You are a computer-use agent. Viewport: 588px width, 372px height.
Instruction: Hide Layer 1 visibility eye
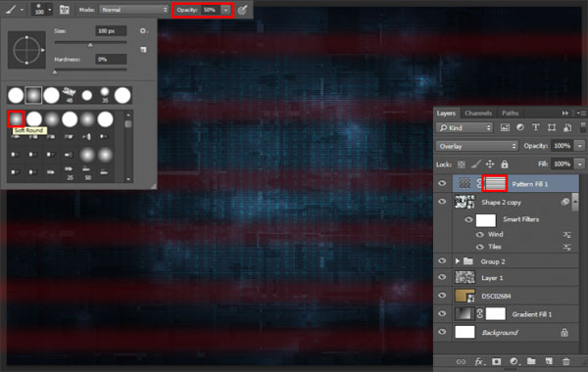[442, 278]
